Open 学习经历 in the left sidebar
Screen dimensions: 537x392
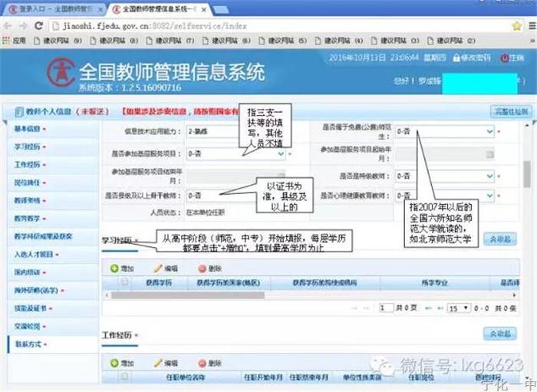[x=52, y=147]
